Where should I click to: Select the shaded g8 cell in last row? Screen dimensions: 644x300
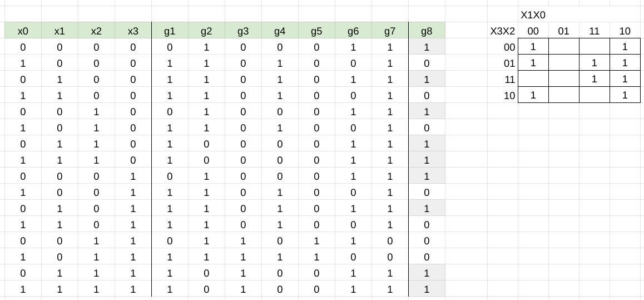(x=427, y=289)
